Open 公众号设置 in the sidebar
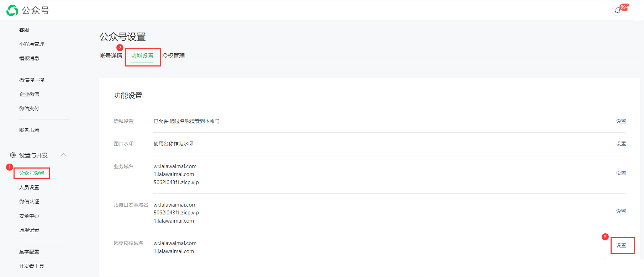The image size is (644, 277). (x=32, y=173)
